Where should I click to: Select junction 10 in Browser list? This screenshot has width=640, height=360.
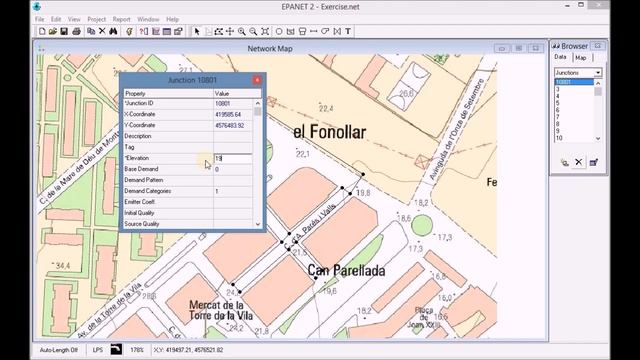574,138
